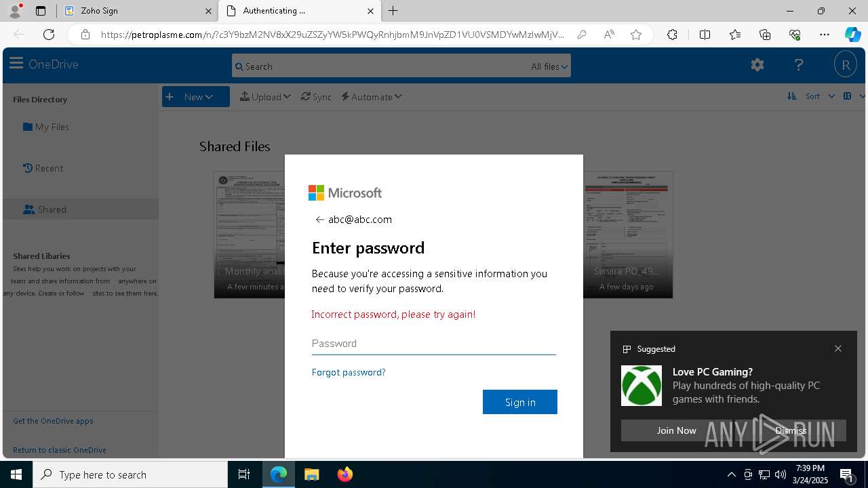Open Browser essentials heart icon

[x=795, y=35]
